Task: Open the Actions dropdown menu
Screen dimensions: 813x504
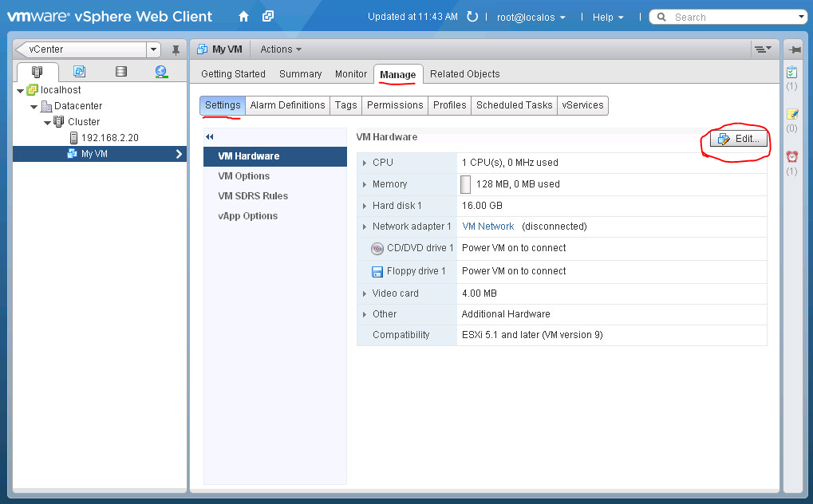Action: [x=281, y=49]
